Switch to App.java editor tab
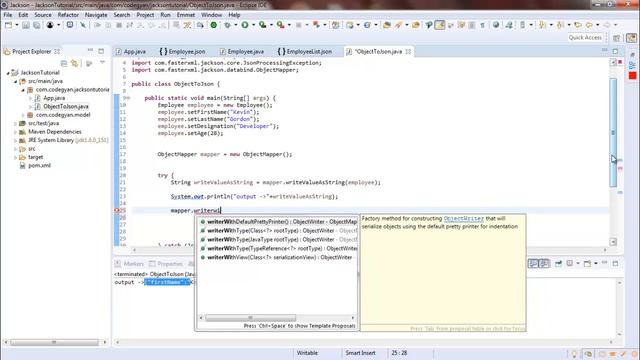 click(x=131, y=51)
